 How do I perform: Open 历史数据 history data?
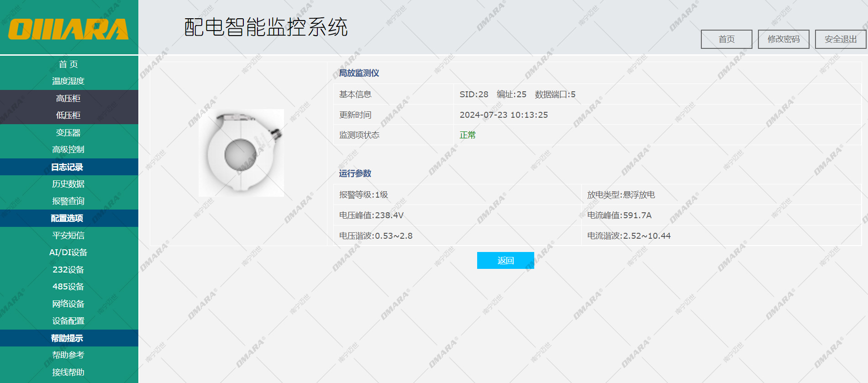point(68,184)
